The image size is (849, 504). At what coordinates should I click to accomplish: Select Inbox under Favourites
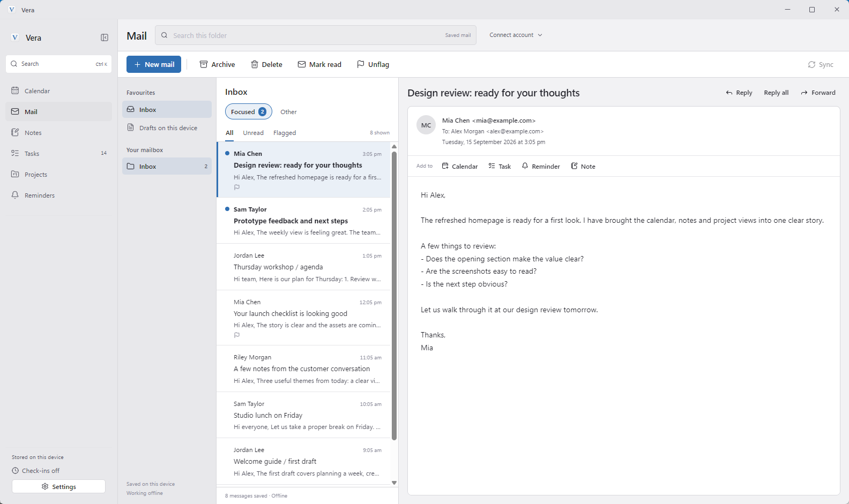click(167, 109)
